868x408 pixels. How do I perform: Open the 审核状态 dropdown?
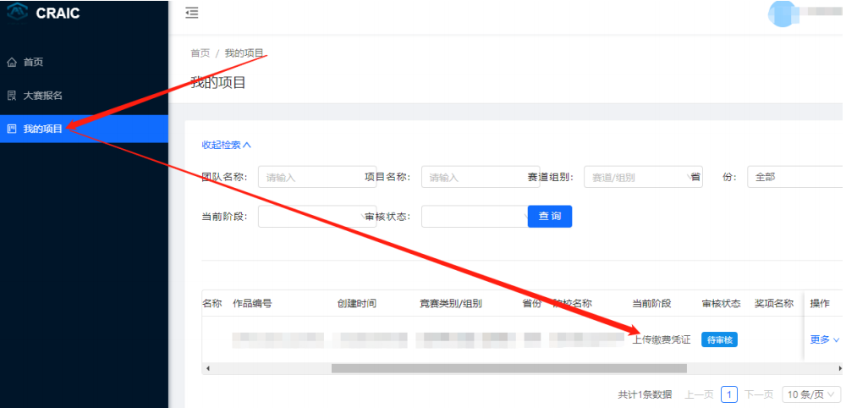tap(472, 217)
